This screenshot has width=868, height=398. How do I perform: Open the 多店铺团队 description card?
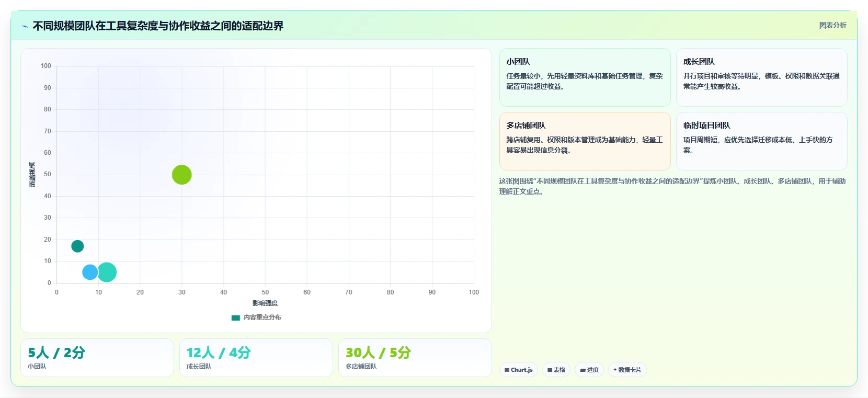pyautogui.click(x=585, y=141)
